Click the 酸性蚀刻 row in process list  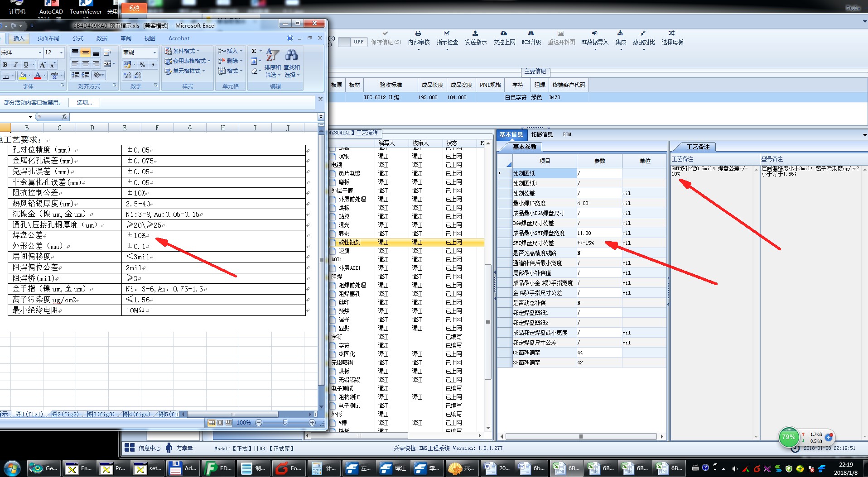pyautogui.click(x=407, y=243)
